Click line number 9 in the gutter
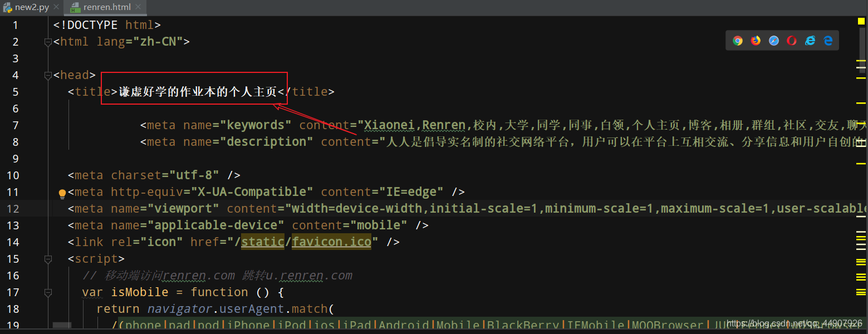868x334 pixels. click(15, 159)
